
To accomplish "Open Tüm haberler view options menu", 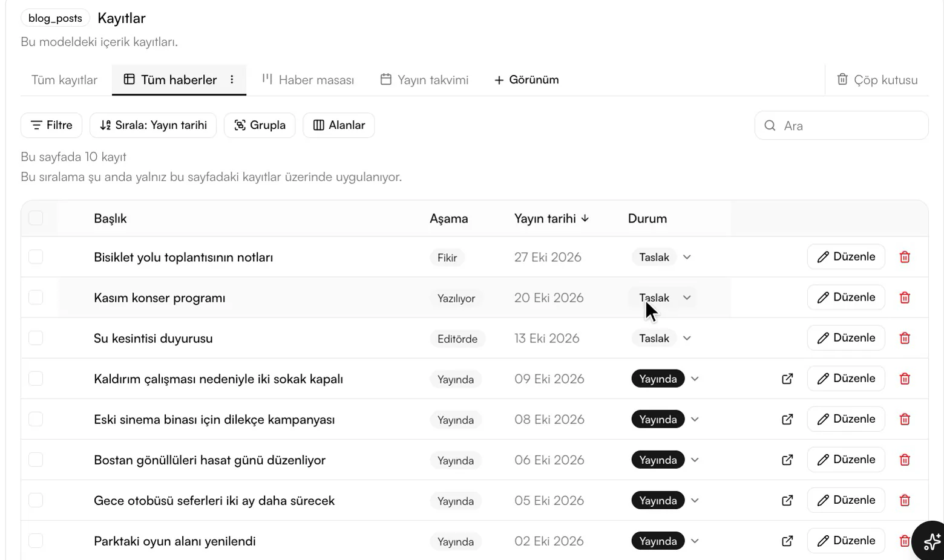I will (232, 80).
